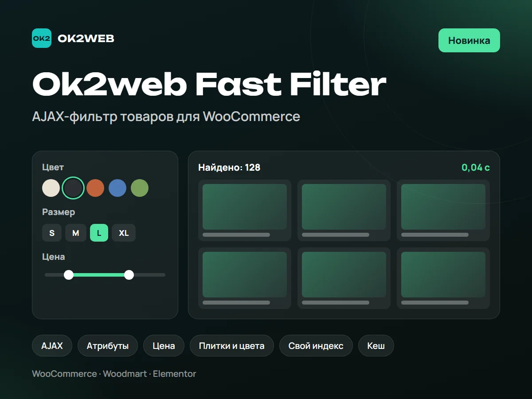
Task: Click the WooCommerce · Woodmart · Elementor footer text
Action: tap(114, 374)
